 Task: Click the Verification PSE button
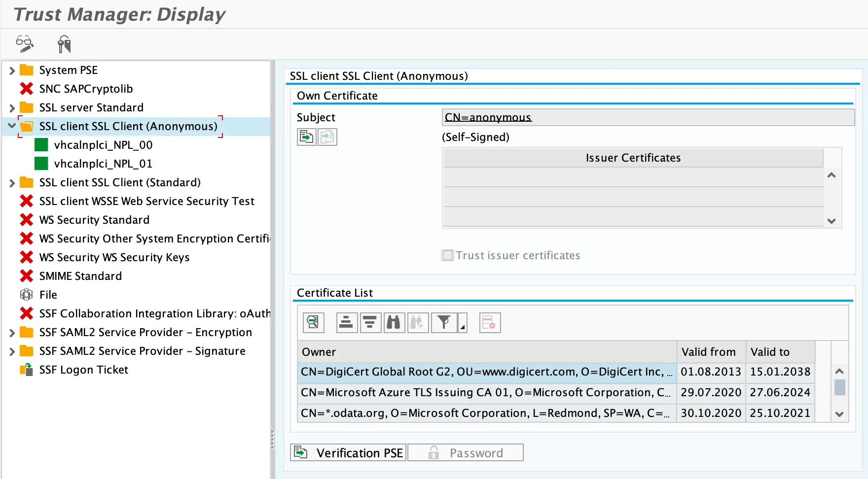[x=348, y=452]
